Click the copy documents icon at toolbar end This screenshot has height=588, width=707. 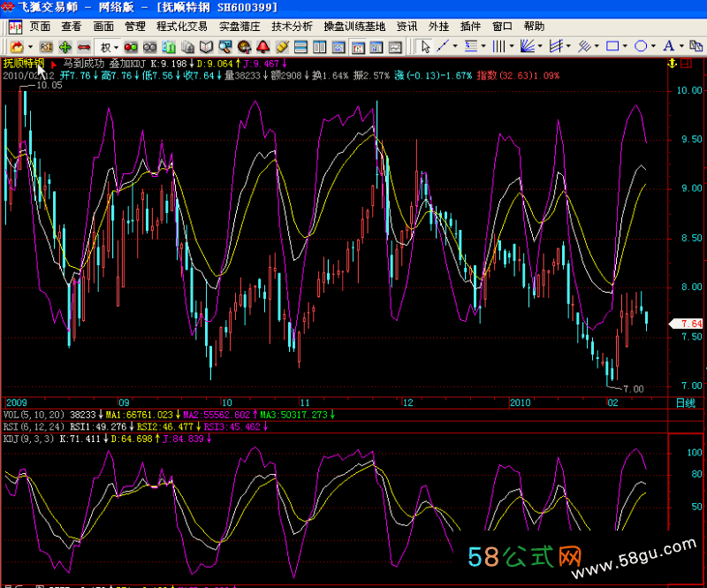(696, 46)
